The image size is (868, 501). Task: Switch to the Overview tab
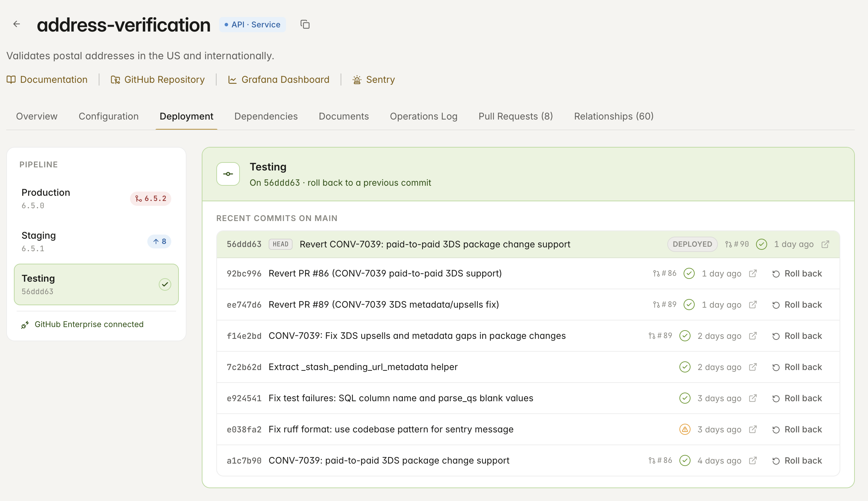point(37,116)
